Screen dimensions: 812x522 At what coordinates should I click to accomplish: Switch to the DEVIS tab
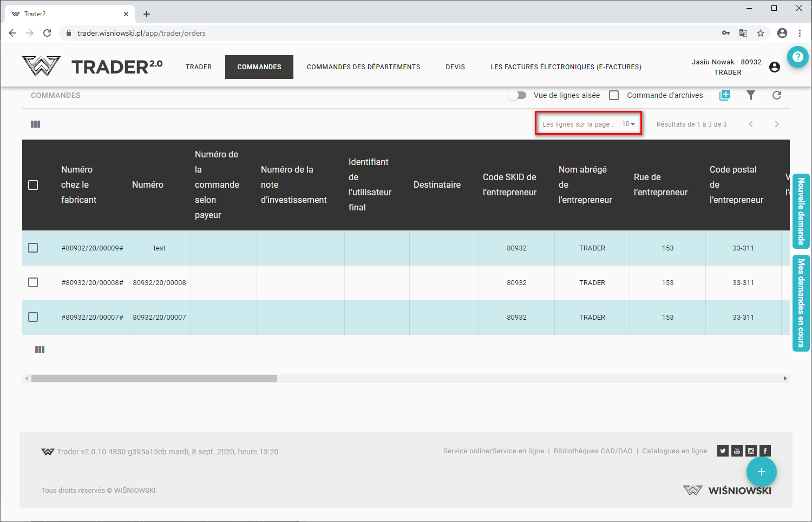coord(455,67)
